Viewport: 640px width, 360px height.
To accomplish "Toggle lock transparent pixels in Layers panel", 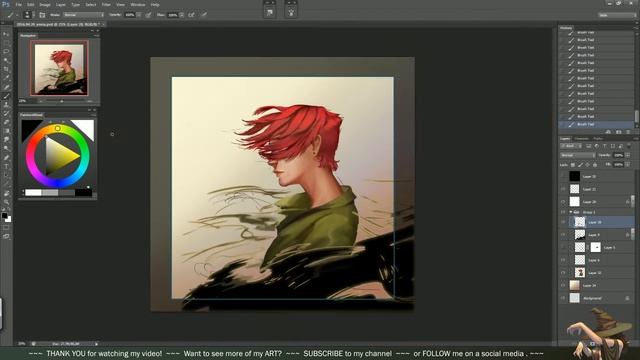I will (573, 164).
